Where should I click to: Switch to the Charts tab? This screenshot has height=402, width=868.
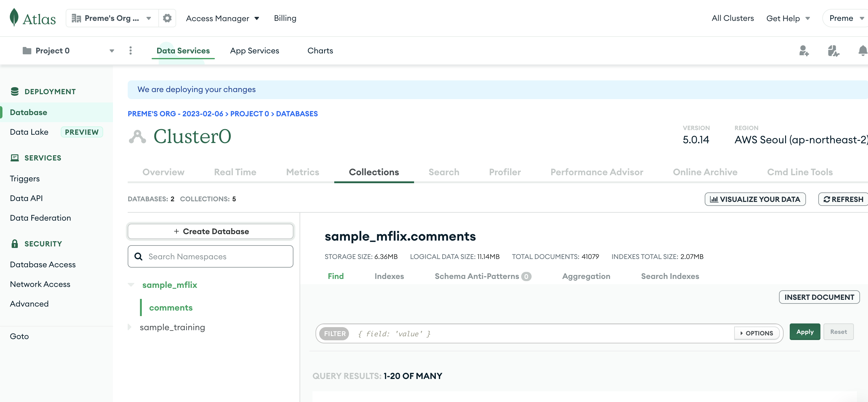tap(320, 51)
